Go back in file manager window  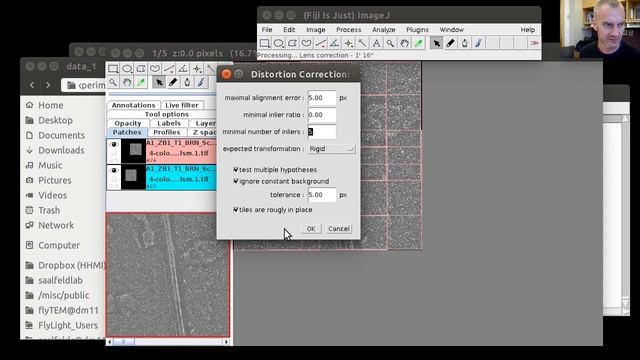(x=32, y=85)
